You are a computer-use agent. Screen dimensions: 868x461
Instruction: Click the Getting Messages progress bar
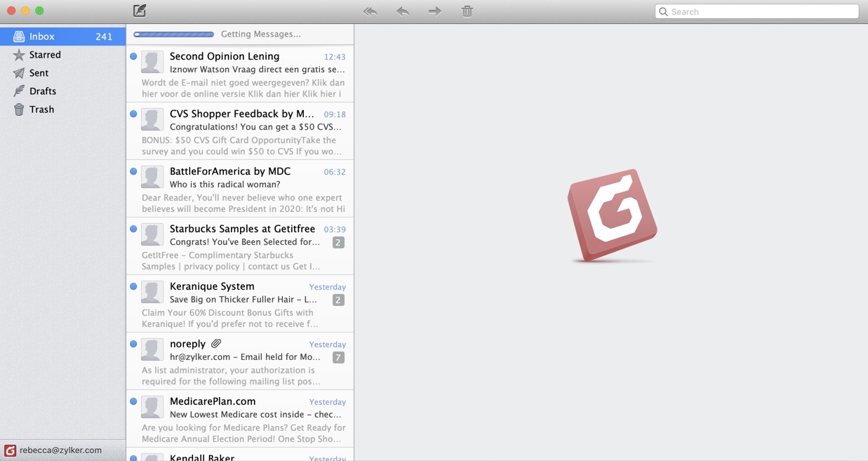pyautogui.click(x=173, y=34)
